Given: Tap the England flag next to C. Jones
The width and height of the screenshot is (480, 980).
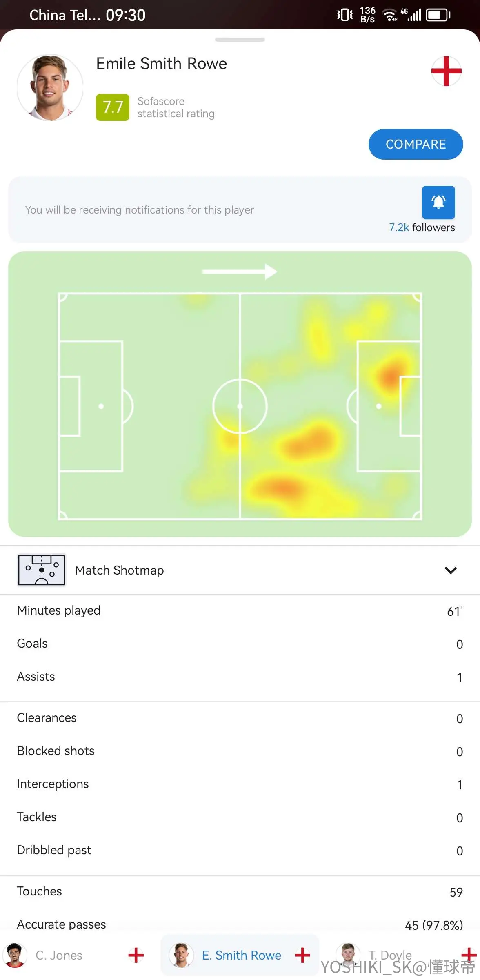Looking at the screenshot, I should 136,955.
